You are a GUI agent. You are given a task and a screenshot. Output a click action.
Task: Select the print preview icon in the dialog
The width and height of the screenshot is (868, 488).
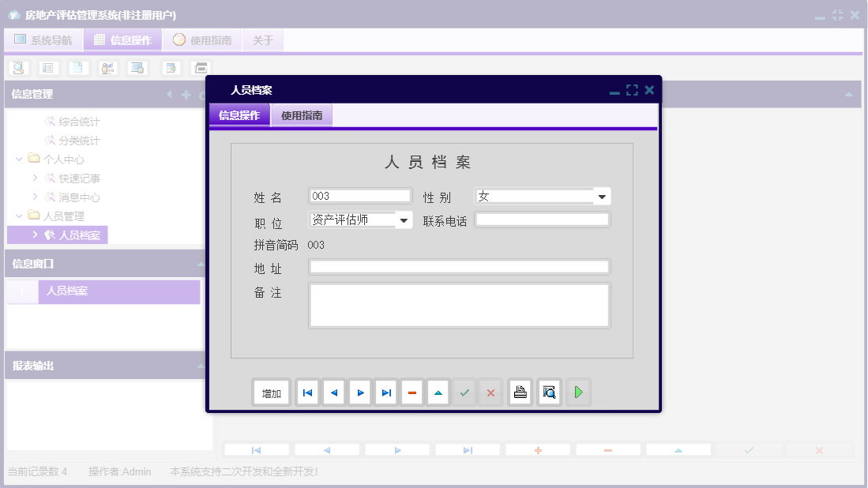pyautogui.click(x=549, y=392)
